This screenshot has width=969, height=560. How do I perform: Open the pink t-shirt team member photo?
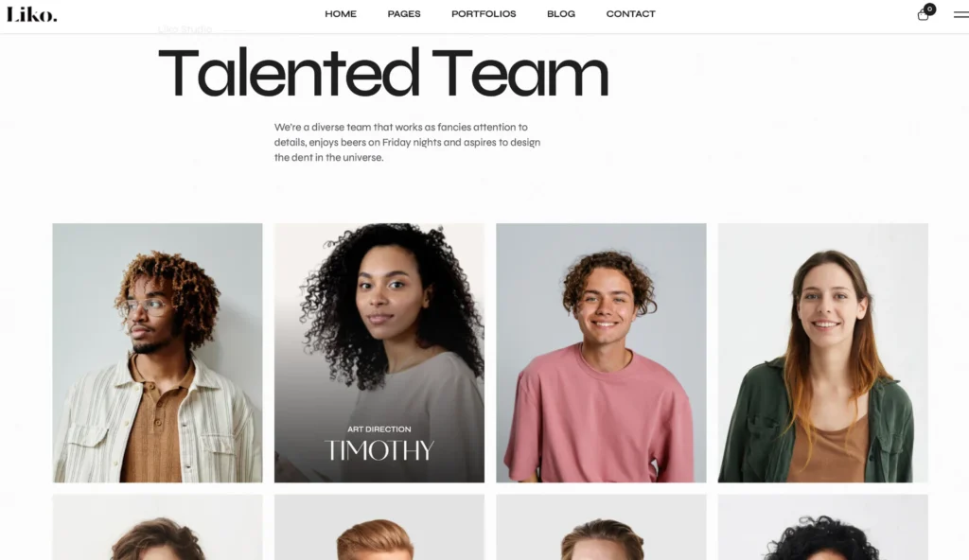pos(601,352)
